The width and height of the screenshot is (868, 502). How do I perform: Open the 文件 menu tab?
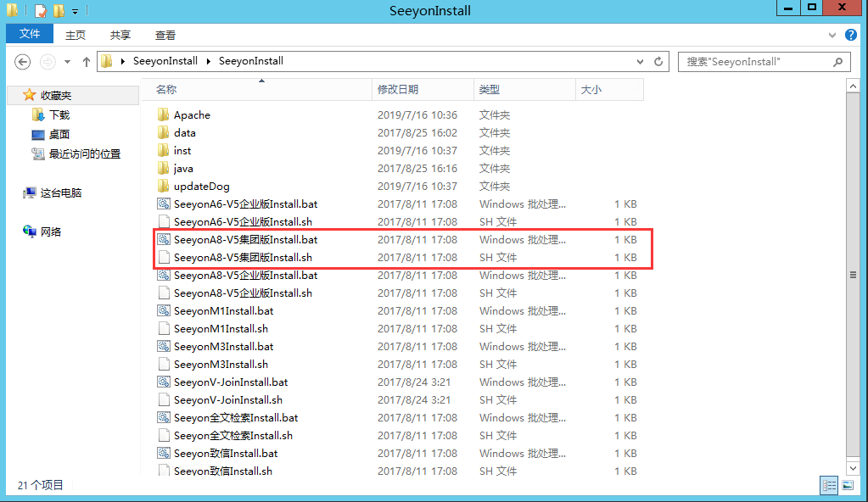click(30, 34)
